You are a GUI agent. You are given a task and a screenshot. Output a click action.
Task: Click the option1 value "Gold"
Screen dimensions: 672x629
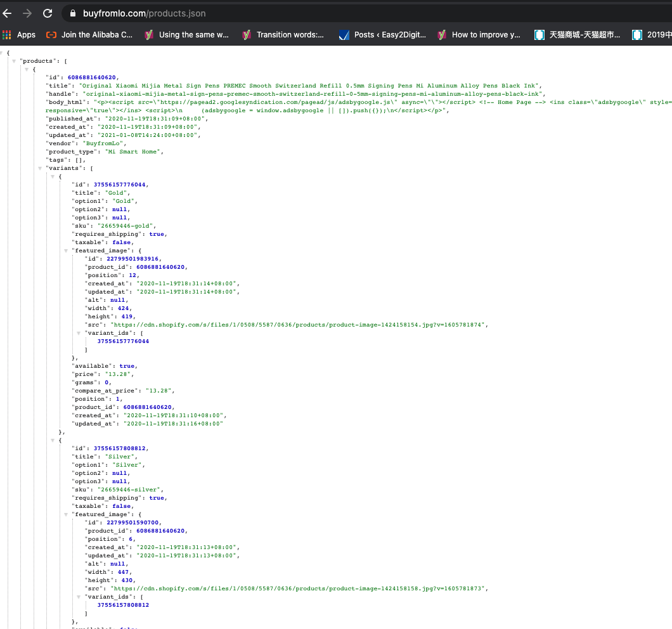click(x=124, y=201)
